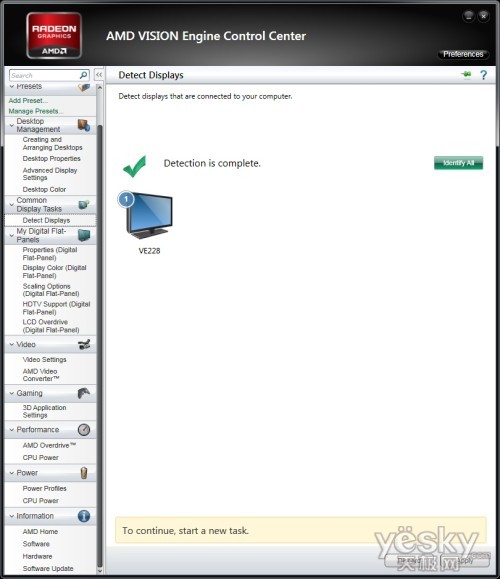Collapse the Desktop Management section

(x=12, y=125)
